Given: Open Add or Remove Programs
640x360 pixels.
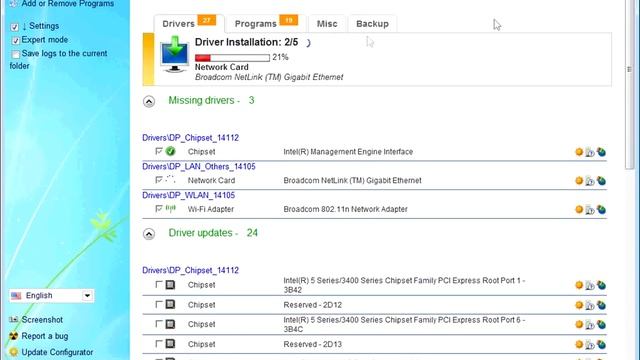Looking at the screenshot, I should pos(68,4).
